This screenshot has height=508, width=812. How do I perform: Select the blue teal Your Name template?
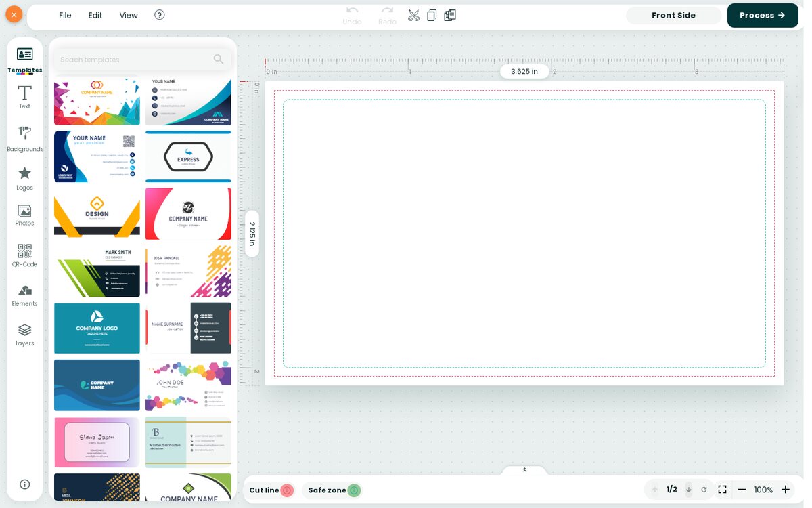tap(188, 100)
